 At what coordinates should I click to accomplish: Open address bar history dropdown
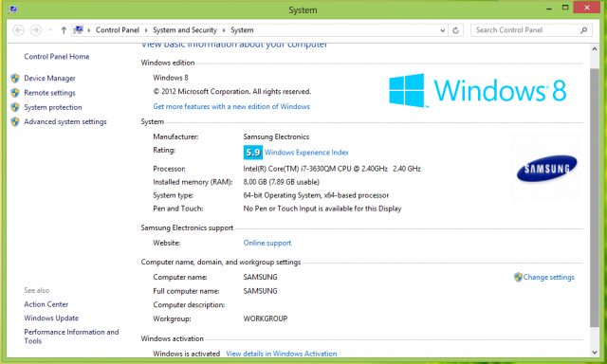(x=443, y=30)
